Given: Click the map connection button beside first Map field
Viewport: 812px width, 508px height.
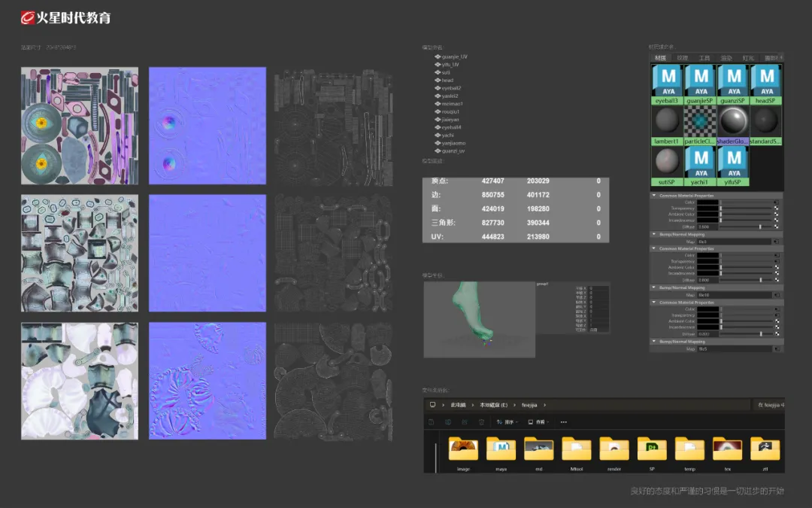Looking at the screenshot, I should (x=777, y=242).
